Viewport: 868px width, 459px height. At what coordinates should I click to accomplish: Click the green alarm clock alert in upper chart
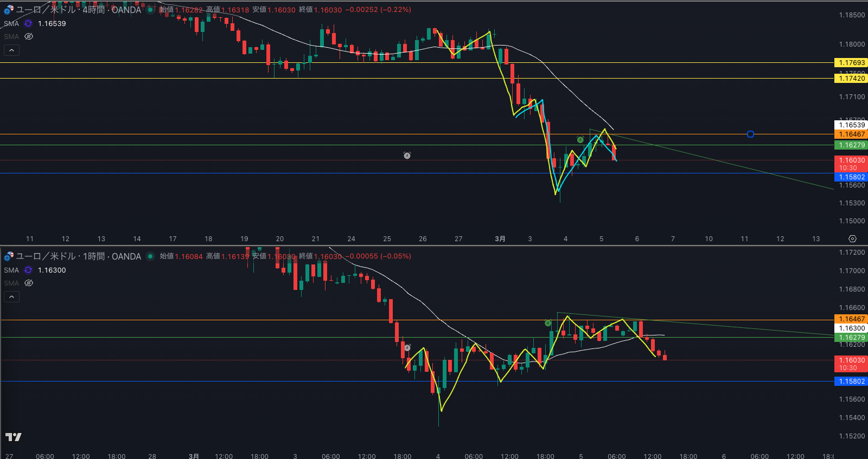click(x=580, y=140)
